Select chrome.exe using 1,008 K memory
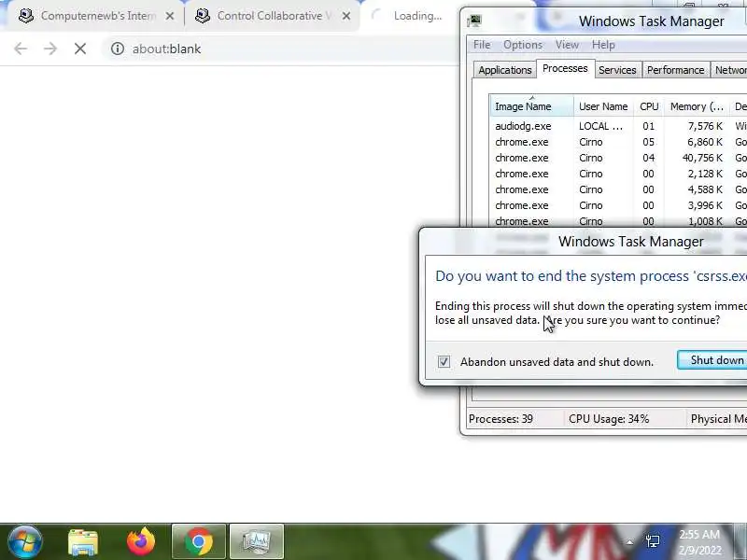The height and width of the screenshot is (560, 747). point(618,221)
